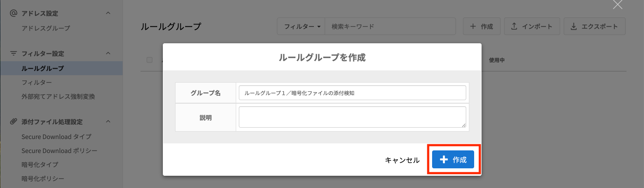
Task: Collapse the 添付ファイル処理設定 section chevron
Action: [x=108, y=122]
